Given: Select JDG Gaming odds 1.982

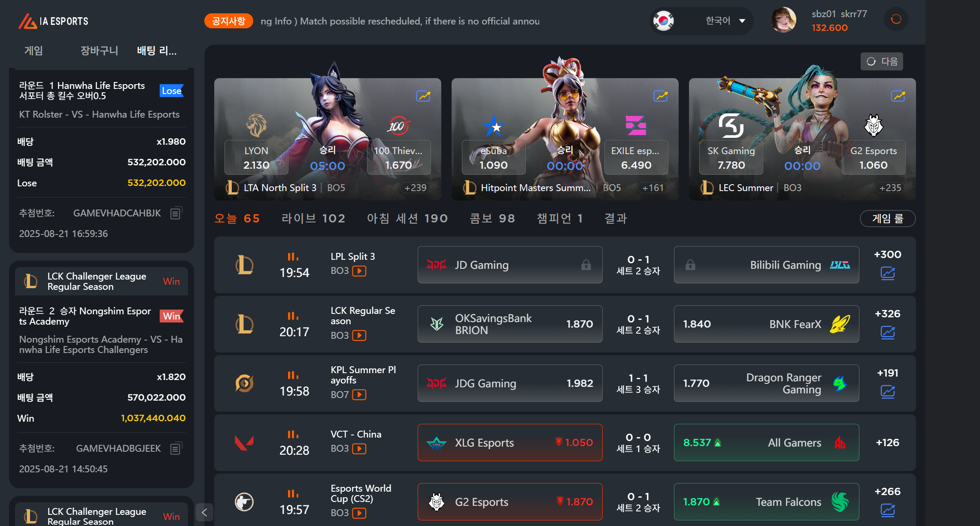Looking at the screenshot, I should pos(510,383).
